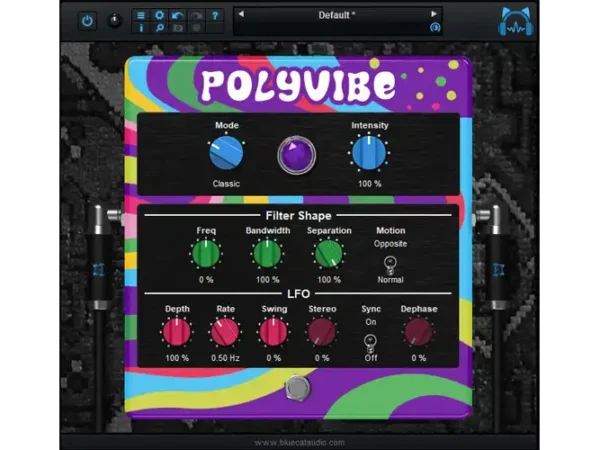Image resolution: width=600 pixels, height=450 pixels.
Task: Stomp the metal footswitch on the pedal
Action: click(298, 388)
